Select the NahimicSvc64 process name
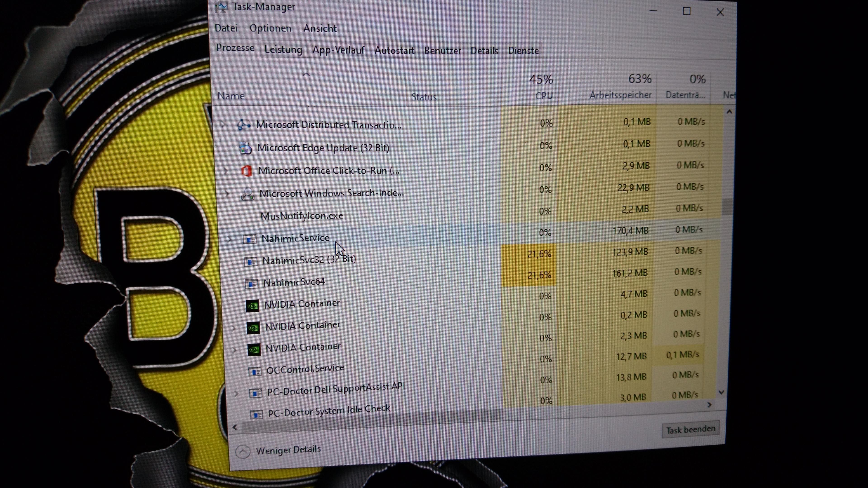The height and width of the screenshot is (488, 868). coord(294,282)
